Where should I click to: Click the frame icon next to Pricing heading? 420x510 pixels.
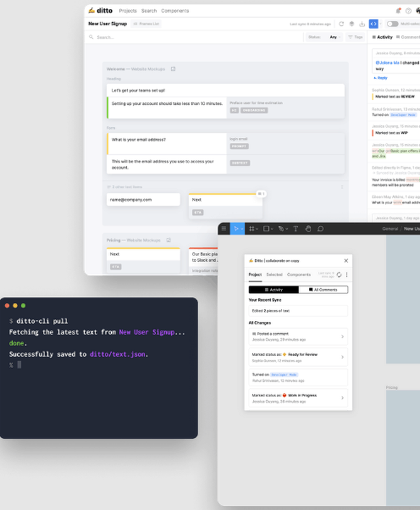(x=168, y=240)
